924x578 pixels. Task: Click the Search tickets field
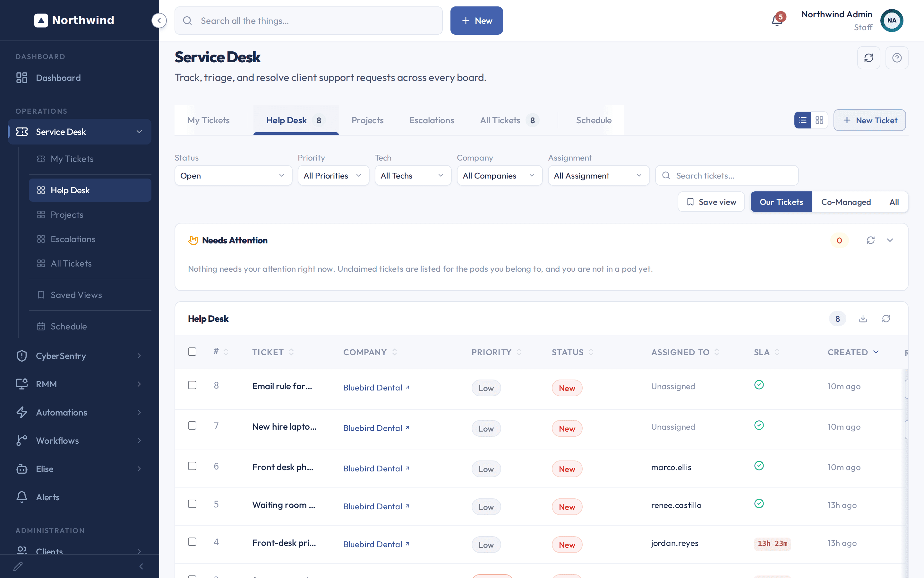pyautogui.click(x=727, y=175)
